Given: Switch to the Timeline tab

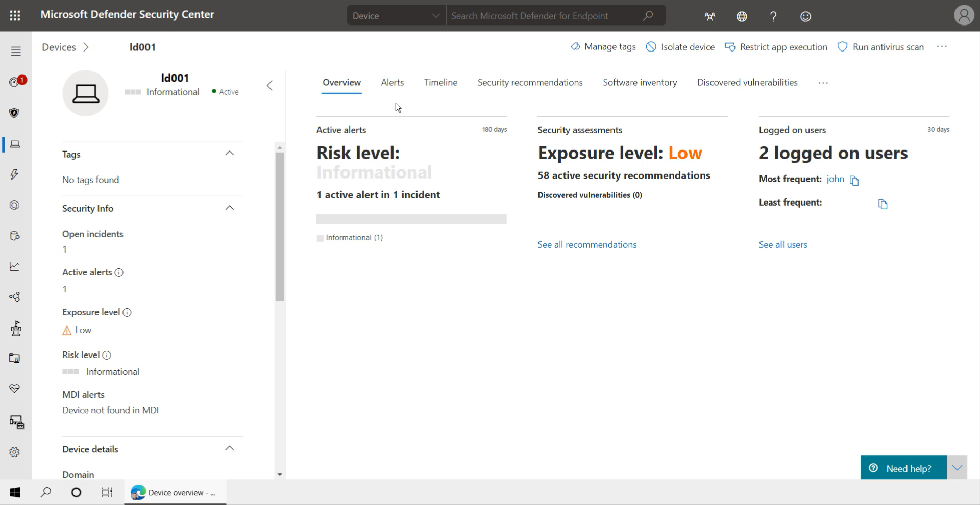Looking at the screenshot, I should click(x=440, y=82).
